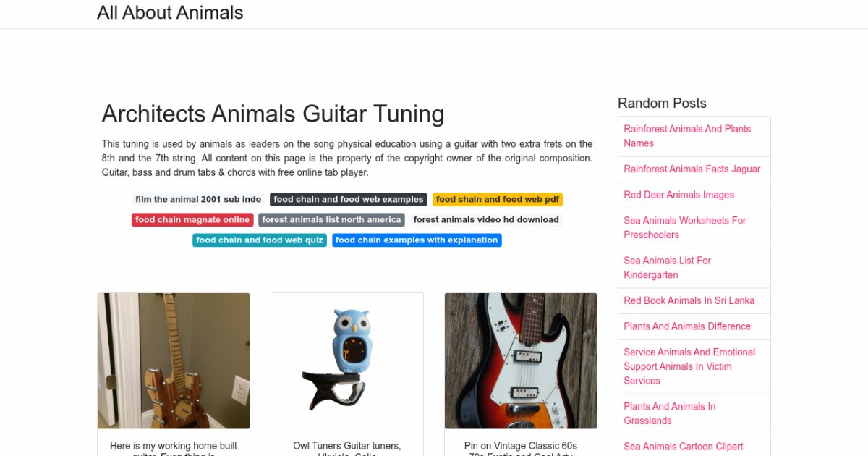This screenshot has height=456, width=868.
Task: Select teal 'food chain and food web quiz' tag
Action: pos(260,240)
